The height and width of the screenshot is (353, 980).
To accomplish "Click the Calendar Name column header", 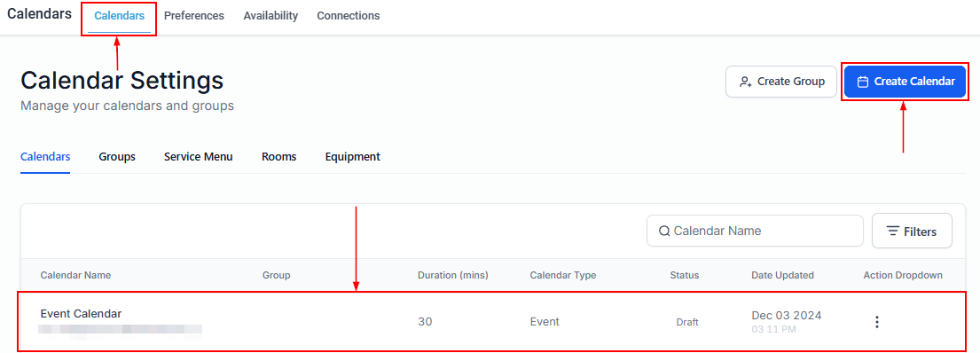I will tap(75, 275).
